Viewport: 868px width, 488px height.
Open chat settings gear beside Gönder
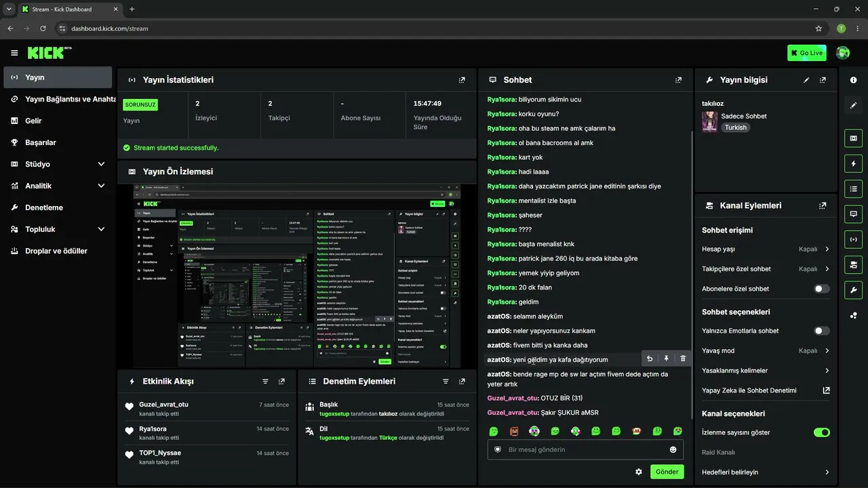point(638,472)
